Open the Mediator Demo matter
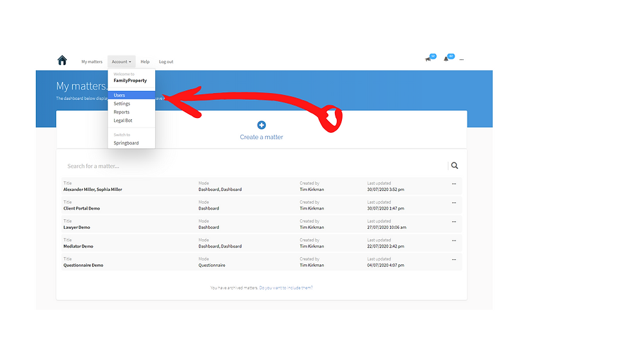Screen dimensions: 644x363 coord(79,246)
